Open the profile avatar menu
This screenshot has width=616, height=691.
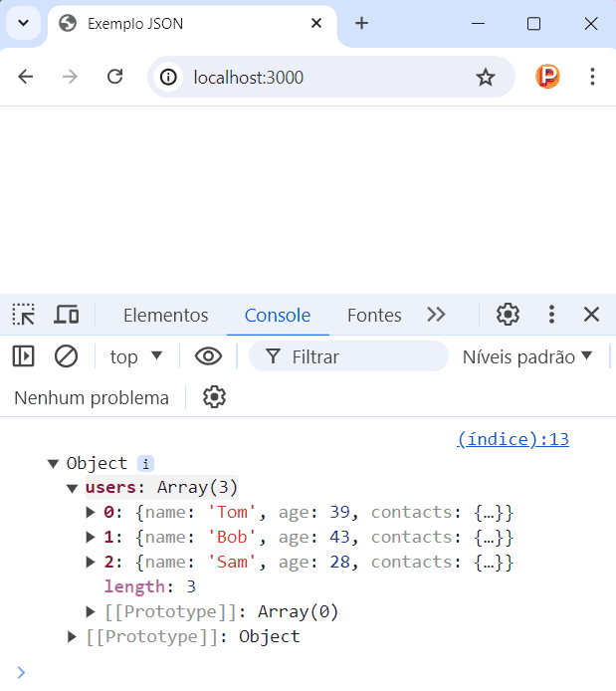point(547,77)
